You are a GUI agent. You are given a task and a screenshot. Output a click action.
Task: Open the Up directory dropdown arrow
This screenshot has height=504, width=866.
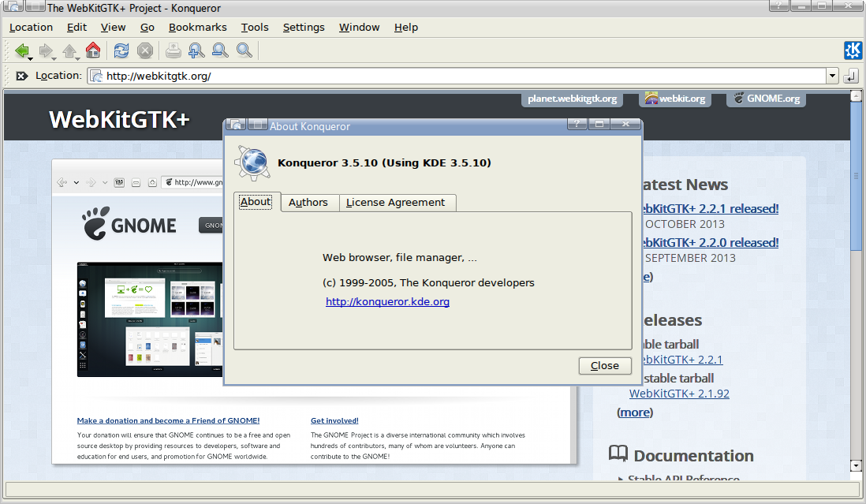[x=78, y=58]
